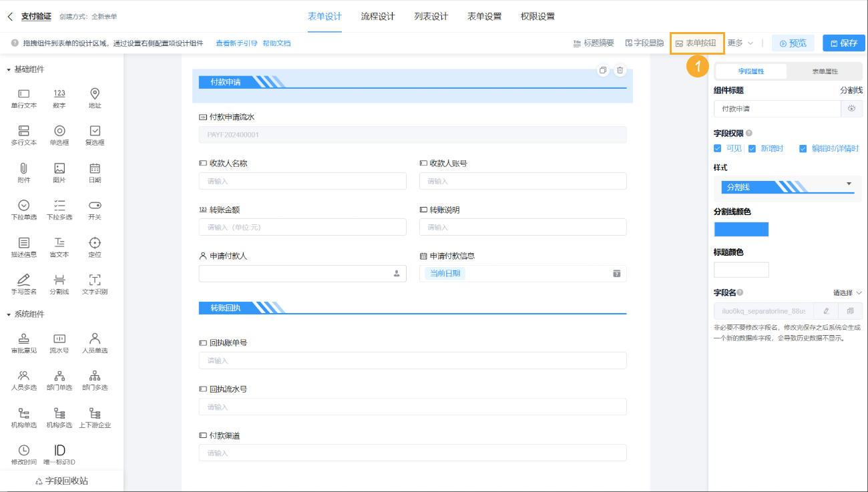868x492 pixels.
Task: Expand the 更多 dropdown menu
Action: (742, 43)
